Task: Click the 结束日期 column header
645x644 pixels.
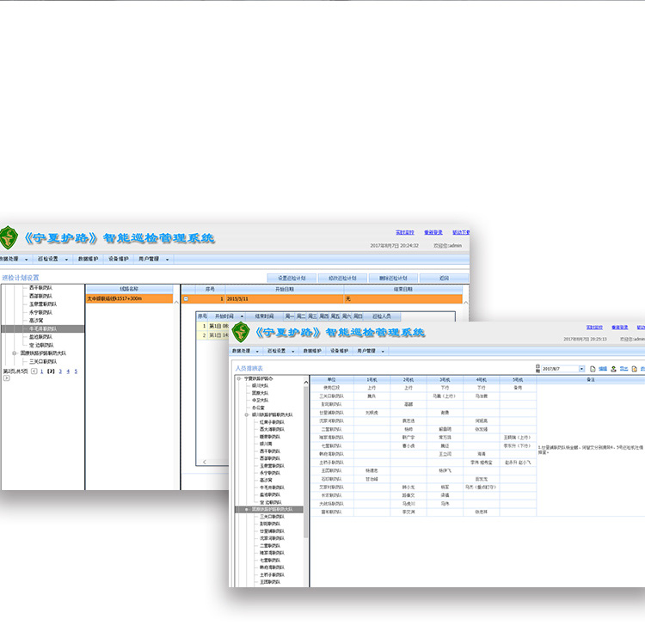Action: (x=402, y=290)
